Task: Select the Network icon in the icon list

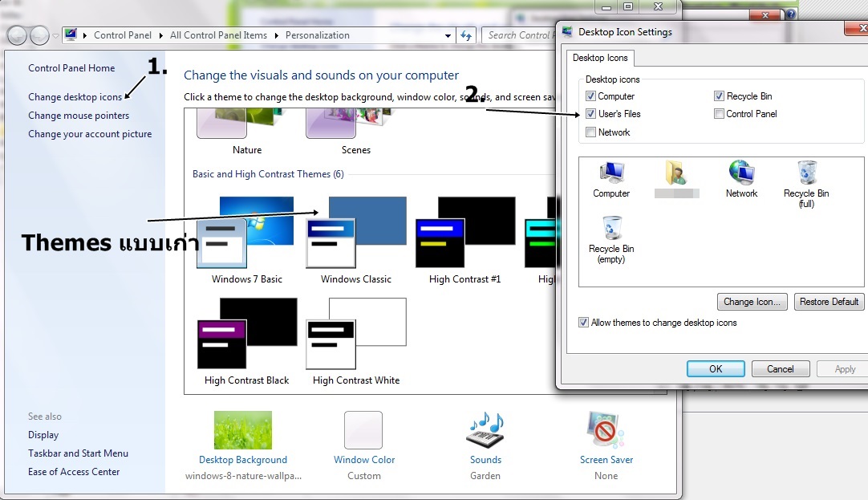Action: [741, 173]
